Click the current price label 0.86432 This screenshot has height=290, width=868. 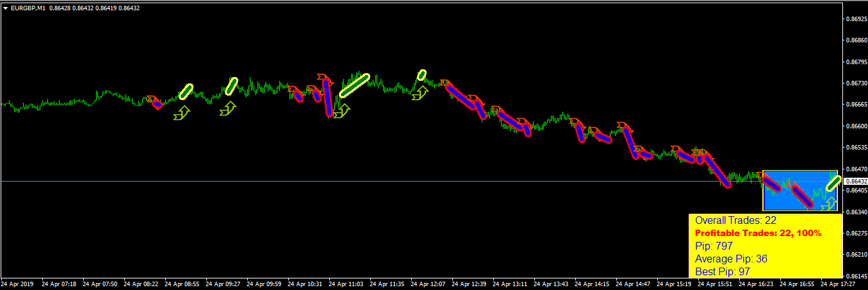856,182
